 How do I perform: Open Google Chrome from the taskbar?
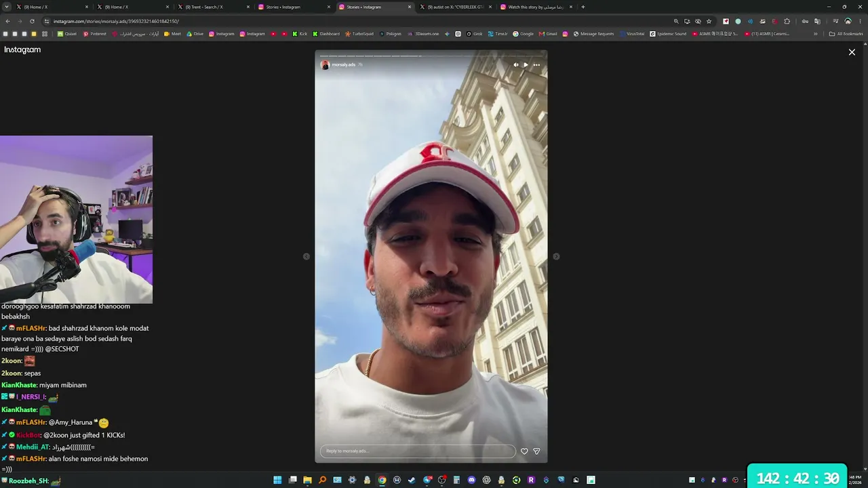point(382,480)
